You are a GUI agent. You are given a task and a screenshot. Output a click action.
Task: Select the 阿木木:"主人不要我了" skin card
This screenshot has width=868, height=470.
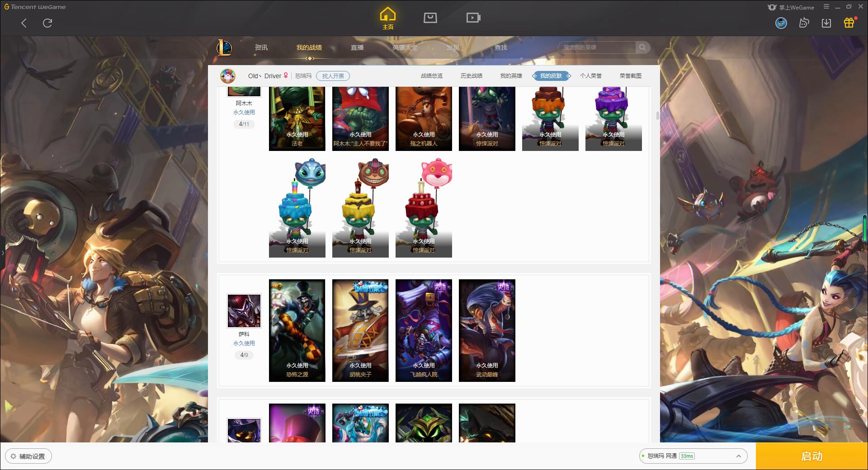click(x=360, y=119)
